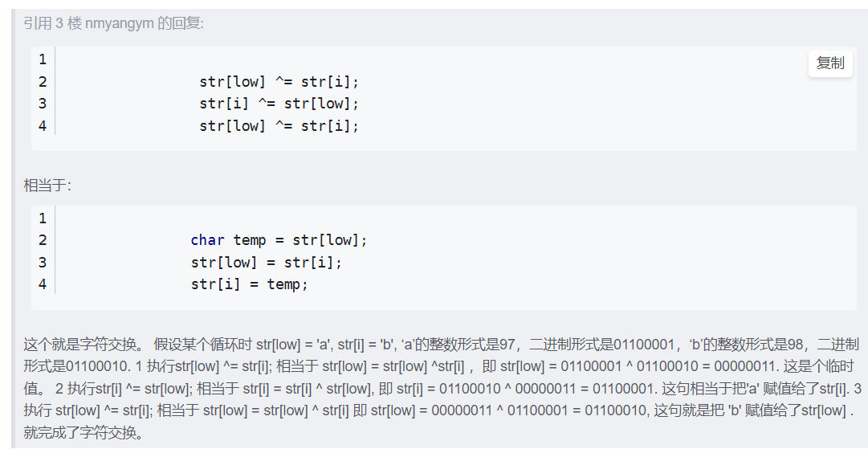Select line number 2 of first code block

43,81
